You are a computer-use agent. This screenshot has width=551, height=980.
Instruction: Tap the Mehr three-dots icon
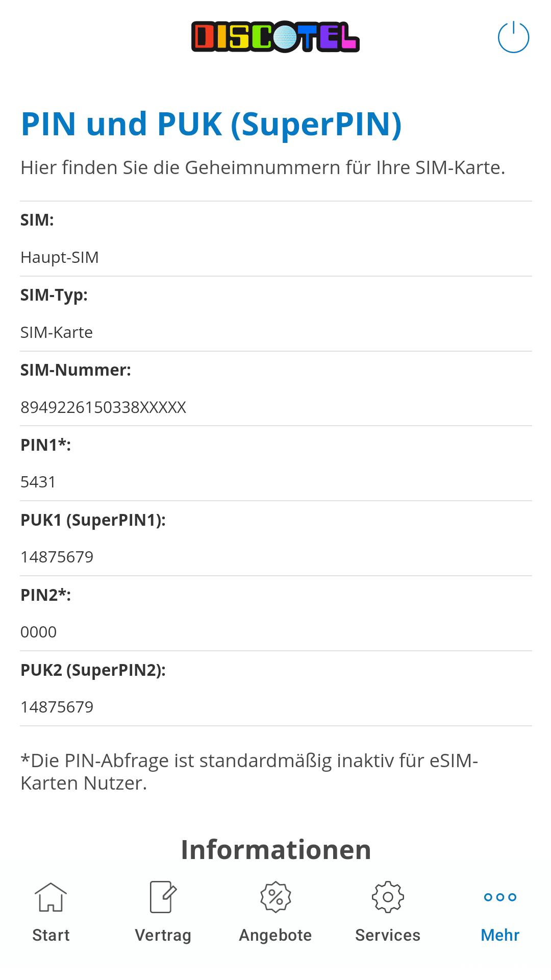coord(500,897)
